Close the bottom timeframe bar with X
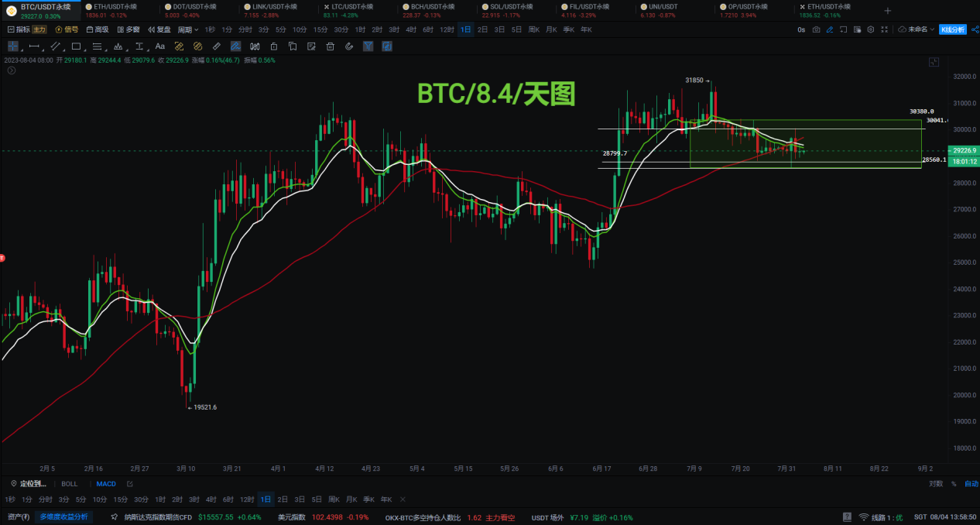The width and height of the screenshot is (980, 525). coord(403,499)
